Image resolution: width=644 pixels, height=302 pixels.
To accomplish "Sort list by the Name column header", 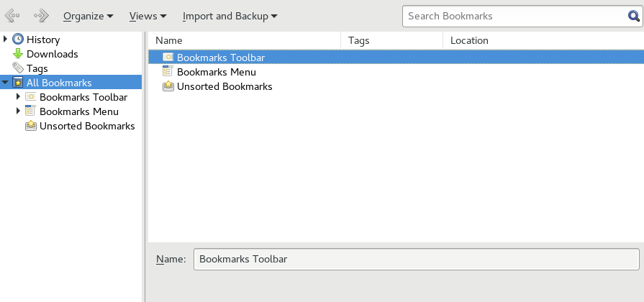I will point(244,41).
